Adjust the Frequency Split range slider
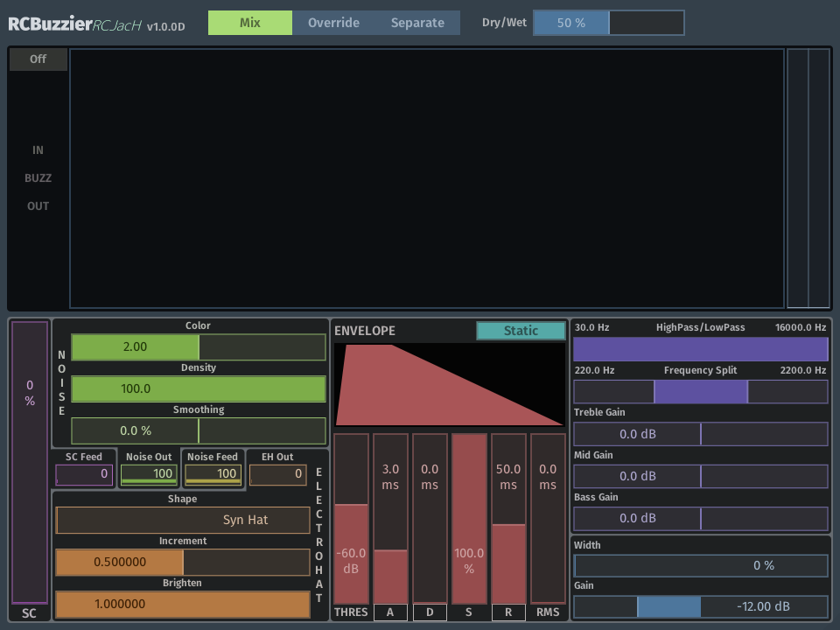 pyautogui.click(x=701, y=392)
